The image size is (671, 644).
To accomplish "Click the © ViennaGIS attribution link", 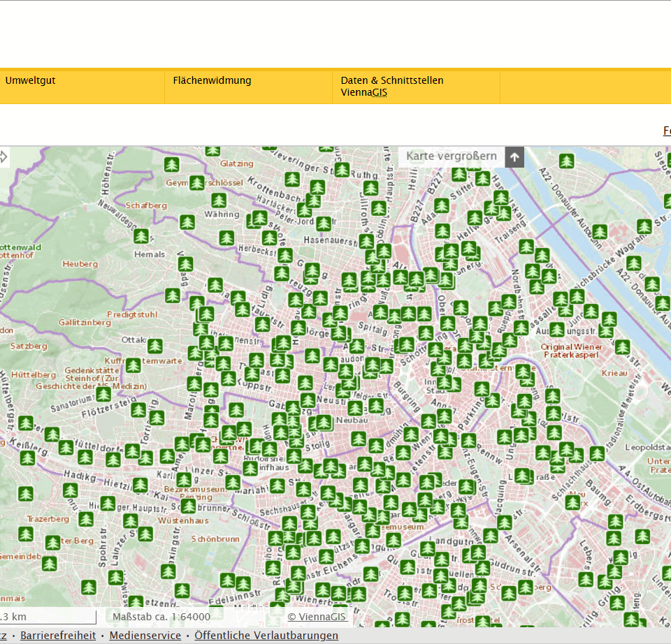I will 317,616.
